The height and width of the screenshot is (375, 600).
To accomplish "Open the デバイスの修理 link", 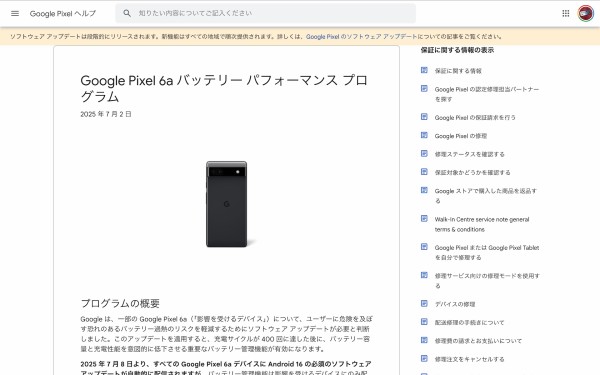I will (x=455, y=304).
